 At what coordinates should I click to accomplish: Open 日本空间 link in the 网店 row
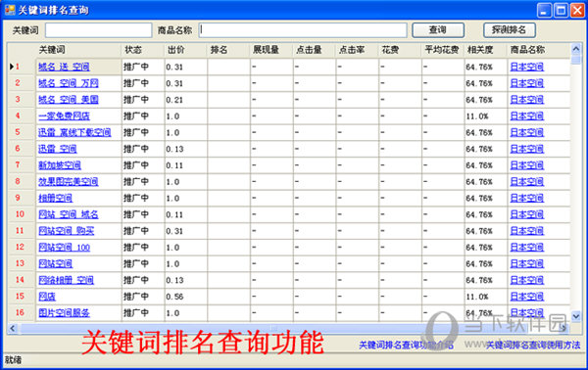(527, 297)
